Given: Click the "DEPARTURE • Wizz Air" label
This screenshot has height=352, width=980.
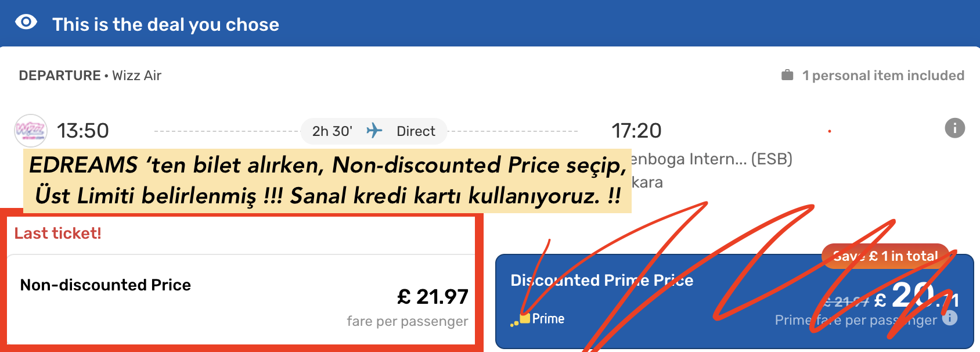Looking at the screenshot, I should click(x=90, y=76).
